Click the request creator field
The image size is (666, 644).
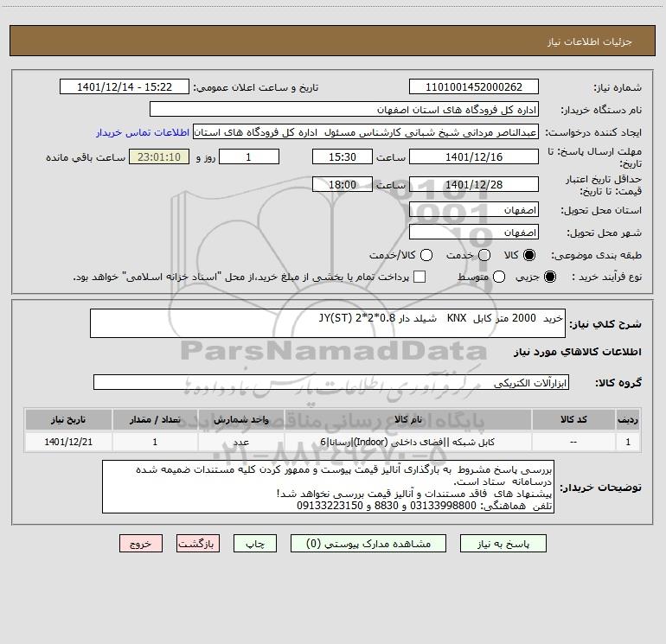click(366, 132)
